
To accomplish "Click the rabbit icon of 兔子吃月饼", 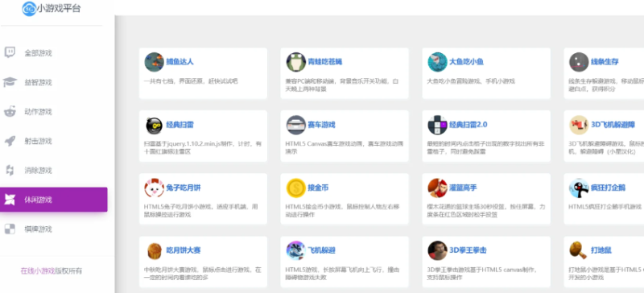I will tap(155, 188).
